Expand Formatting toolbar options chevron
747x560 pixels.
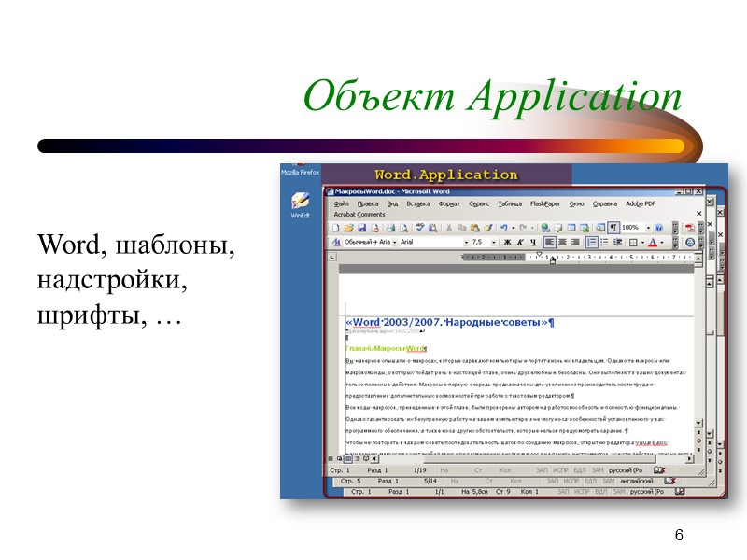tap(674, 243)
